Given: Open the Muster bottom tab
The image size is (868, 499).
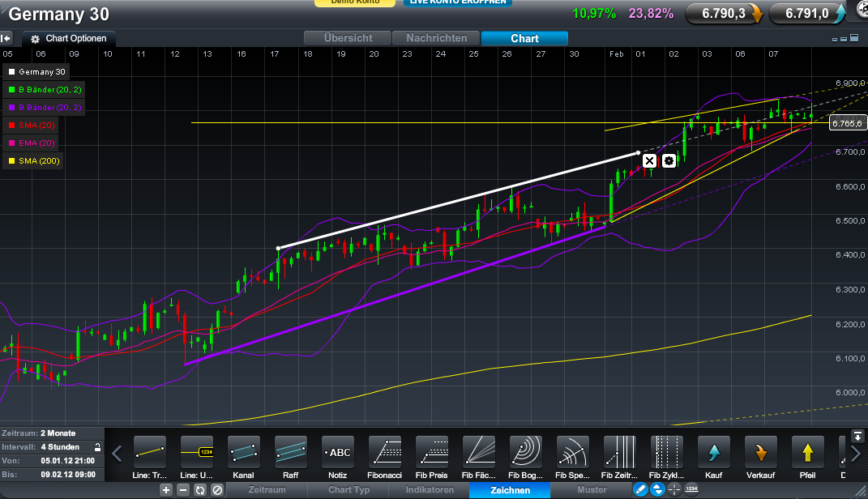Looking at the screenshot, I should pyautogui.click(x=592, y=490).
